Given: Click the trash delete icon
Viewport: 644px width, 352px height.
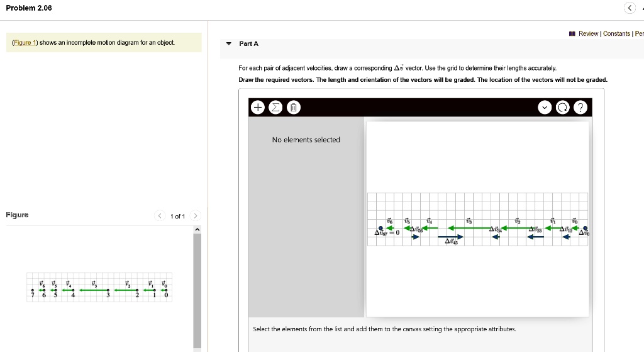Looking at the screenshot, I should (x=293, y=107).
